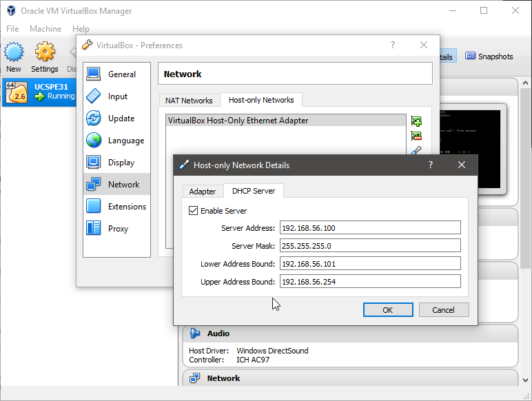Open Extensions preferences category
Screen dimensions: 532x401
pyautogui.click(x=116, y=206)
